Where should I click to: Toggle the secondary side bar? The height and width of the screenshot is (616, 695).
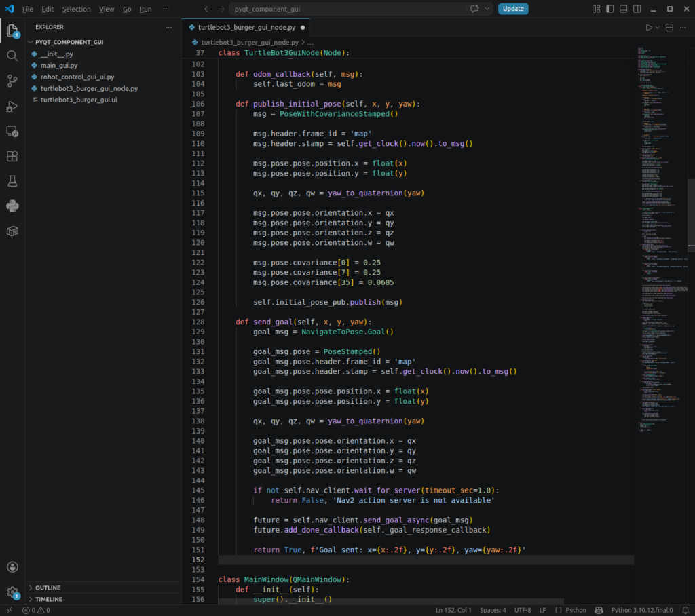tap(637, 9)
